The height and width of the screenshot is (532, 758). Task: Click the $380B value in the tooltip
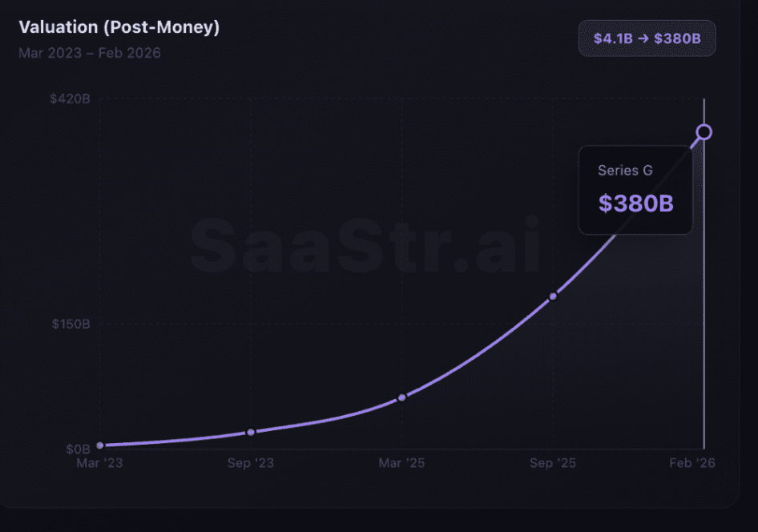click(x=635, y=203)
